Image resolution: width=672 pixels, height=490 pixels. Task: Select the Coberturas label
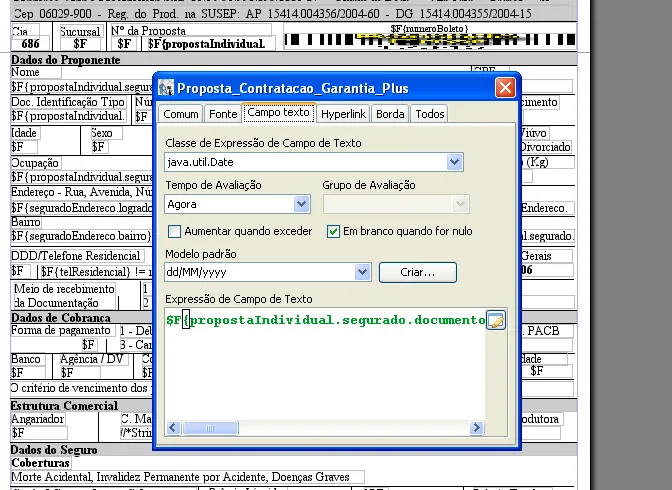[x=40, y=463]
